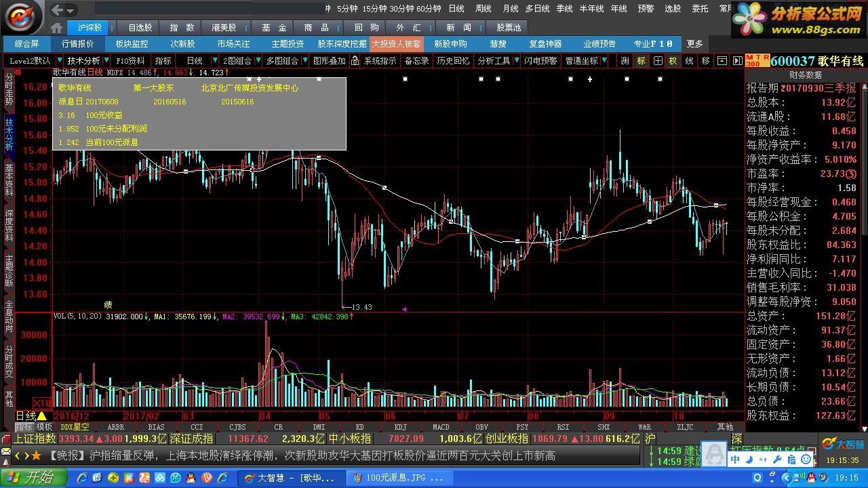Screen dimensions: 868x488
Task: Select 基本资料 in the left sidebar
Action: [9, 180]
